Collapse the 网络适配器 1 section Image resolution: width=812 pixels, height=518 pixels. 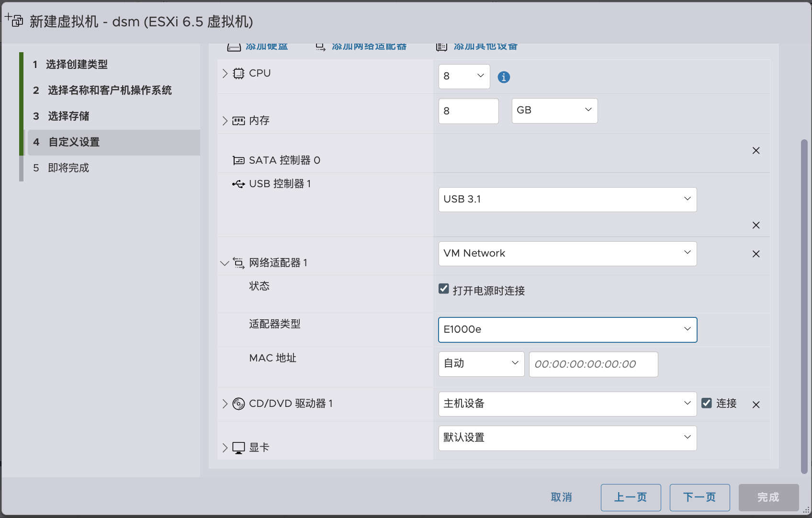click(x=225, y=263)
